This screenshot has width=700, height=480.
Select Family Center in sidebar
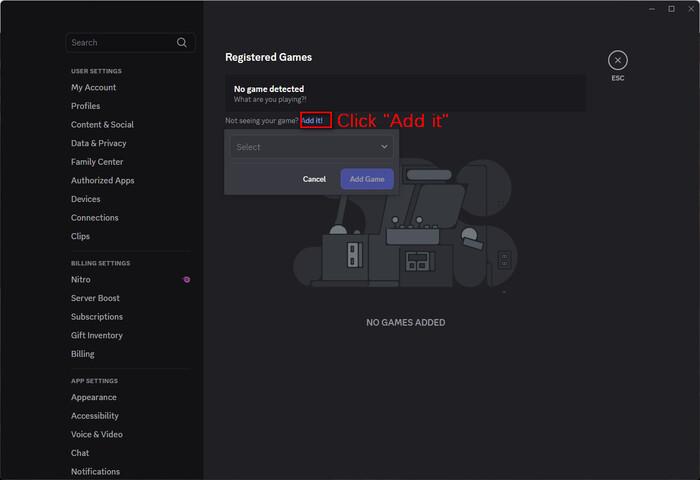tap(97, 162)
